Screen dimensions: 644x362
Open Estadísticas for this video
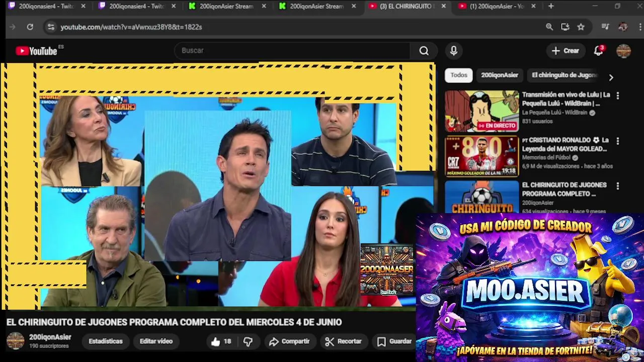coord(106,341)
